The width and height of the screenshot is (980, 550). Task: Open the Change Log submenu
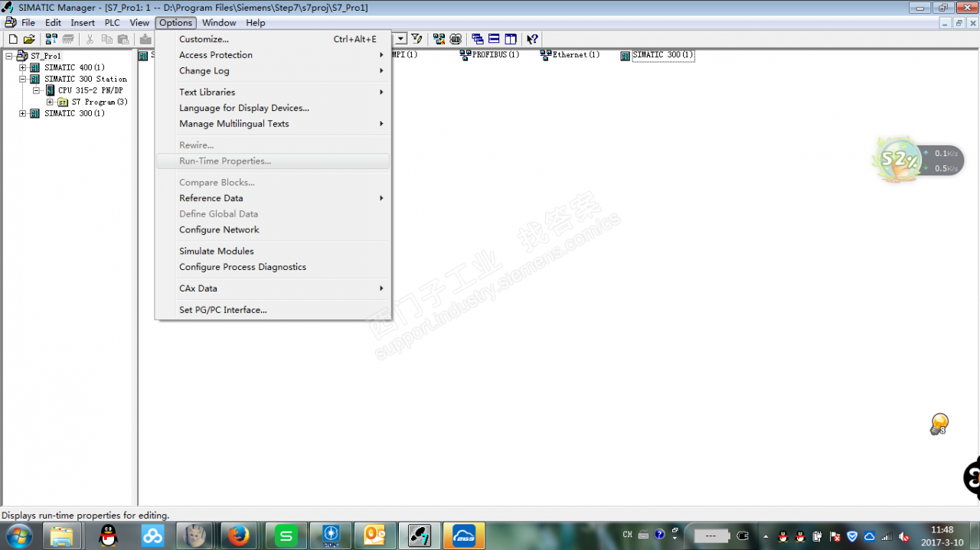[273, 71]
